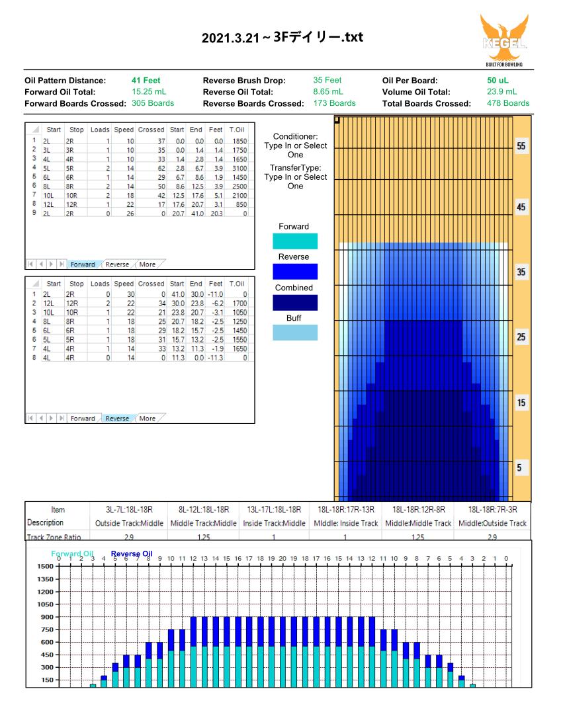Jump to last sheet in forward table navigator
The width and height of the screenshot is (563, 728).
tap(62, 264)
